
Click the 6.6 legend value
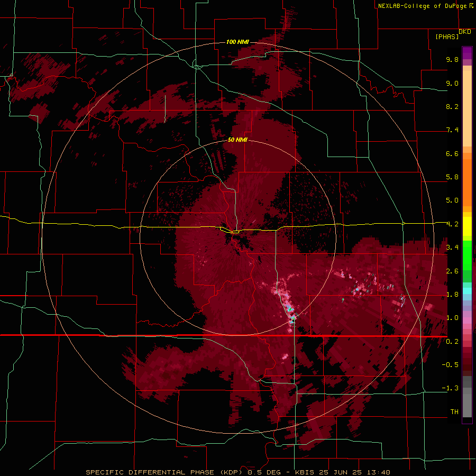[452, 153]
